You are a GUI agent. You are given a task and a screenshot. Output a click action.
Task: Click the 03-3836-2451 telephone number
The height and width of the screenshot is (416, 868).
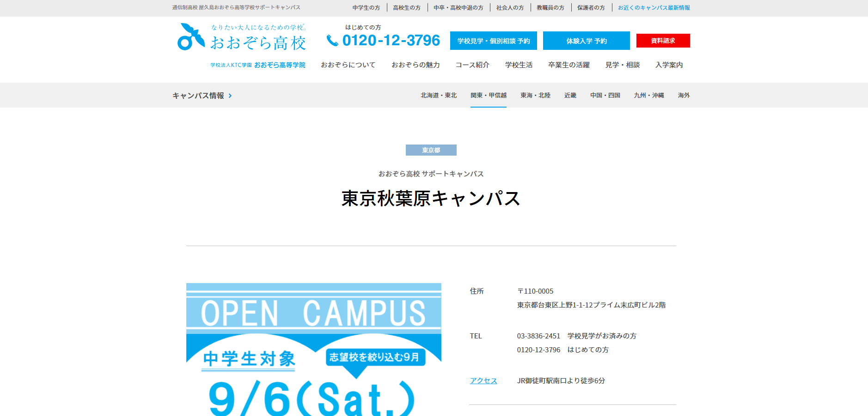tap(538, 336)
